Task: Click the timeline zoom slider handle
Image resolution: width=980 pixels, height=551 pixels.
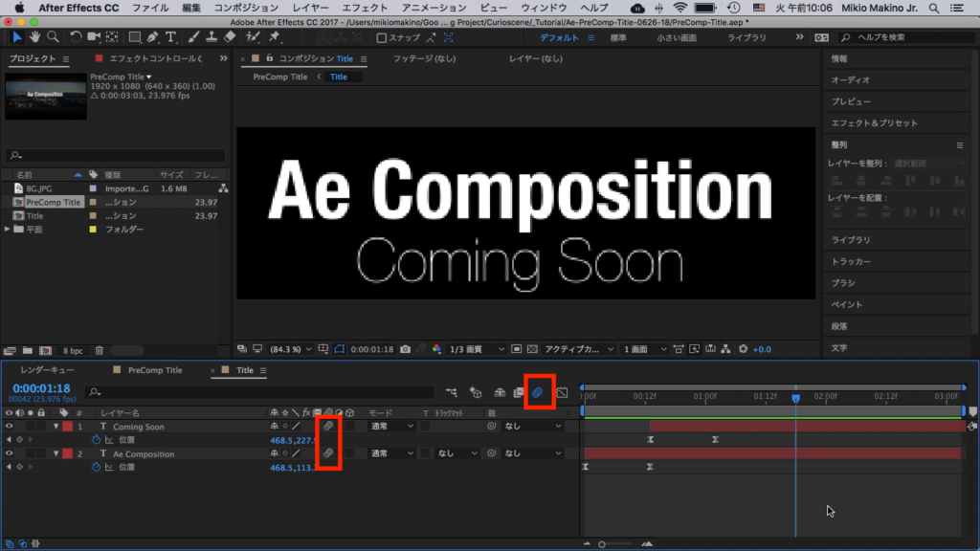Action: tap(602, 544)
